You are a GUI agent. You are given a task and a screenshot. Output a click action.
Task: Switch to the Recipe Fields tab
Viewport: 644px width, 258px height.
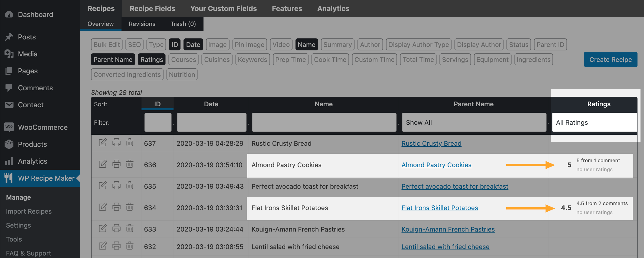tap(152, 8)
